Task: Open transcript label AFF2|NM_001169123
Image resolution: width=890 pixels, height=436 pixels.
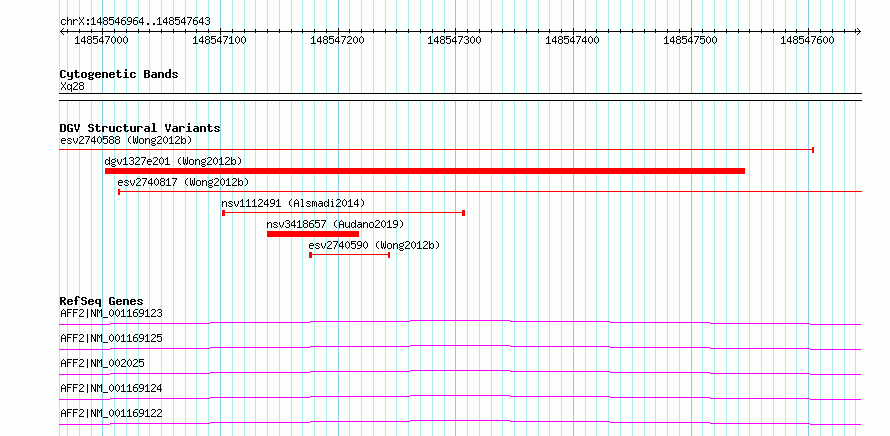Action: coord(111,313)
